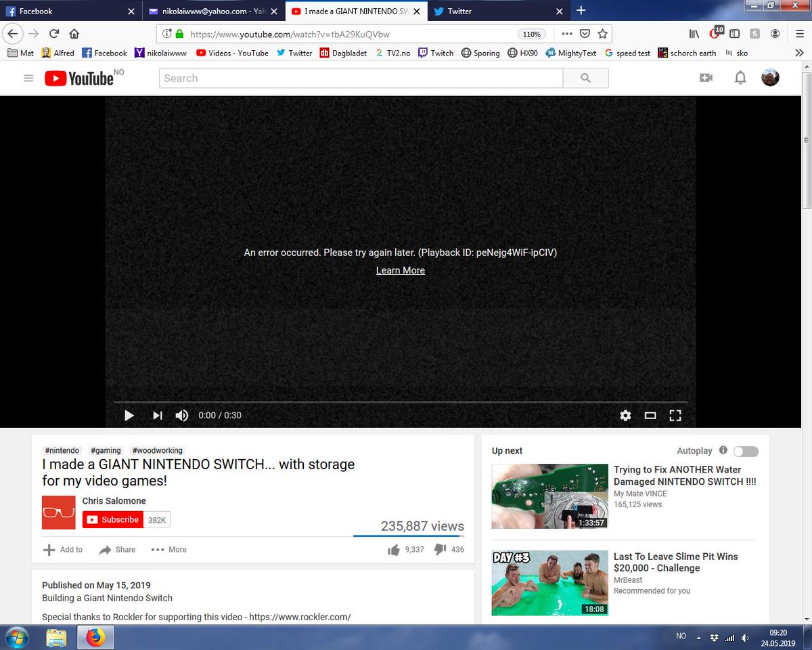812x650 pixels.
Task: Open Firefox Library icon
Action: tap(694, 34)
